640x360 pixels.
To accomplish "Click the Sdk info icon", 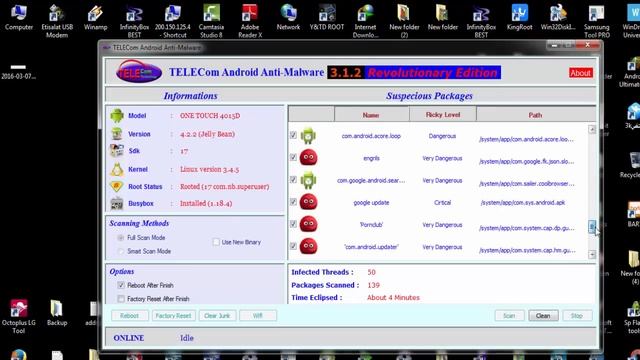I will (x=117, y=151).
